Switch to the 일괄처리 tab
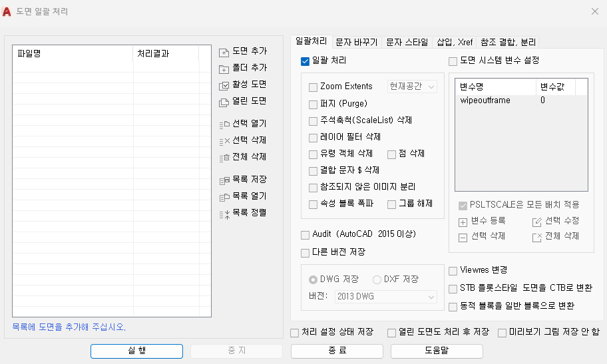This screenshot has height=364, width=607. pos(311,41)
